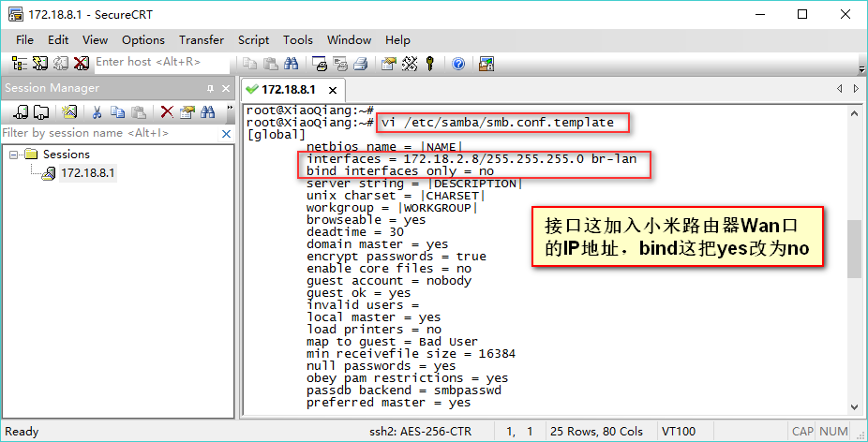This screenshot has width=868, height=442.
Task: Click 'passdb backend = smbpasswd' line
Action: [x=404, y=390]
